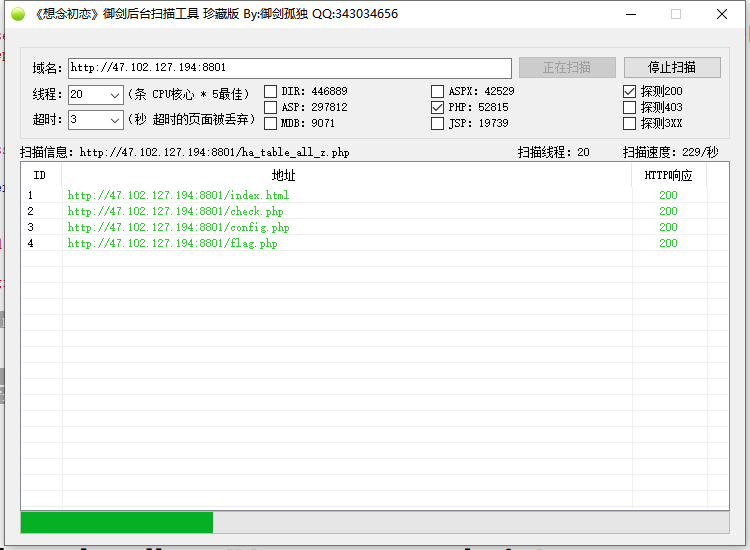Click the 停止扫描 stop scan button
This screenshot has height=550, width=750.
pos(672,67)
